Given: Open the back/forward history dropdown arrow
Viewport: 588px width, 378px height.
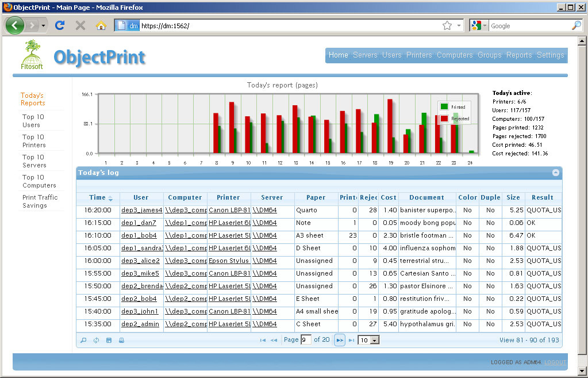Looking at the screenshot, I should click(x=44, y=25).
